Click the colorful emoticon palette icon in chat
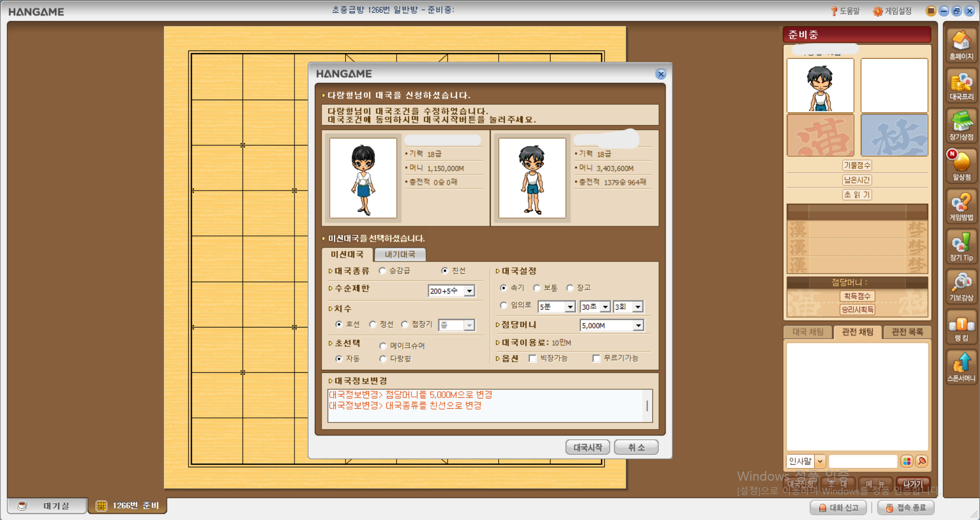The image size is (980, 520). 906,461
